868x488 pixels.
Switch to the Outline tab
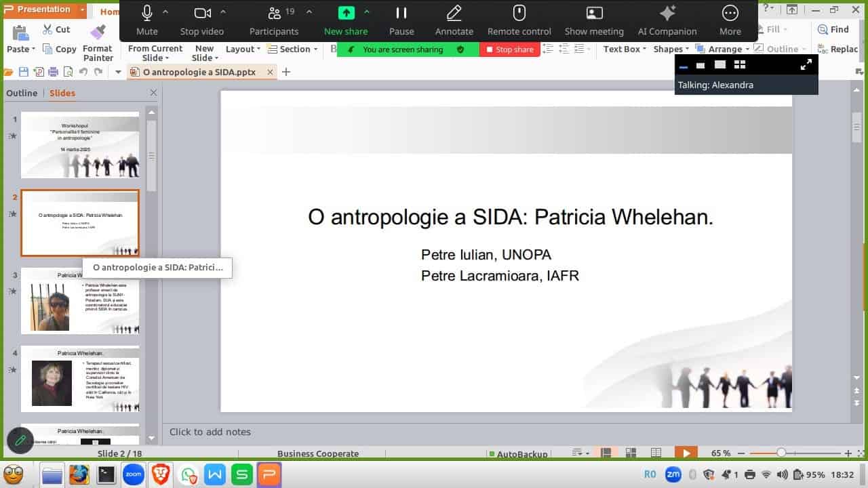click(22, 93)
